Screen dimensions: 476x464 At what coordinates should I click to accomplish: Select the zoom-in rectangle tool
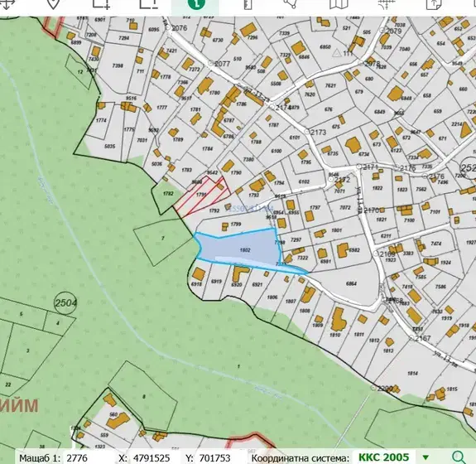click(x=101, y=4)
